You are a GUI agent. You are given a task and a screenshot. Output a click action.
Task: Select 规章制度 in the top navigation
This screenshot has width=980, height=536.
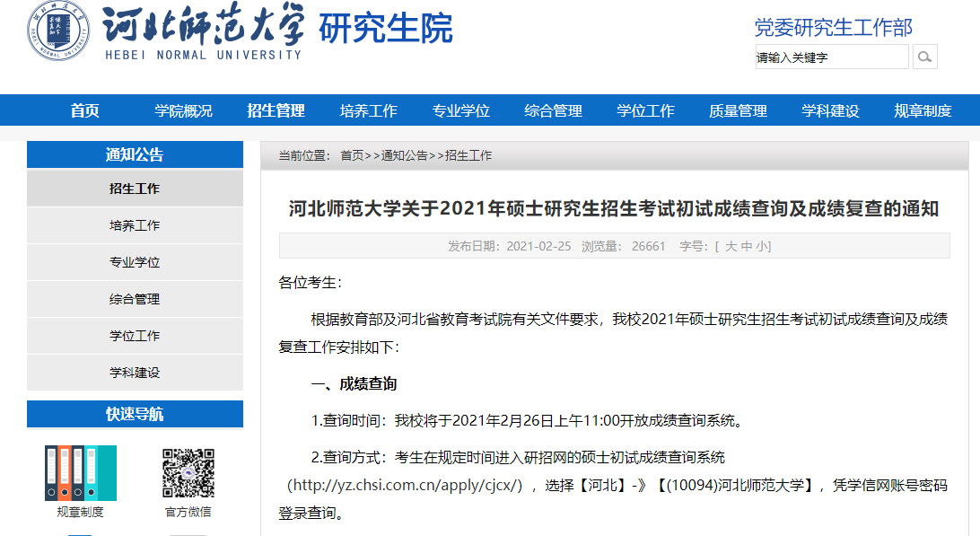tap(923, 110)
